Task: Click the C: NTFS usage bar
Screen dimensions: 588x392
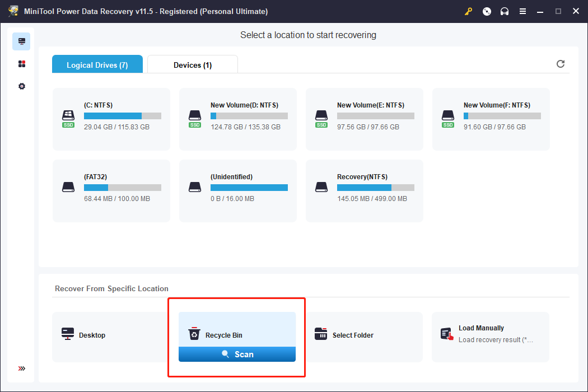Action: click(123, 116)
